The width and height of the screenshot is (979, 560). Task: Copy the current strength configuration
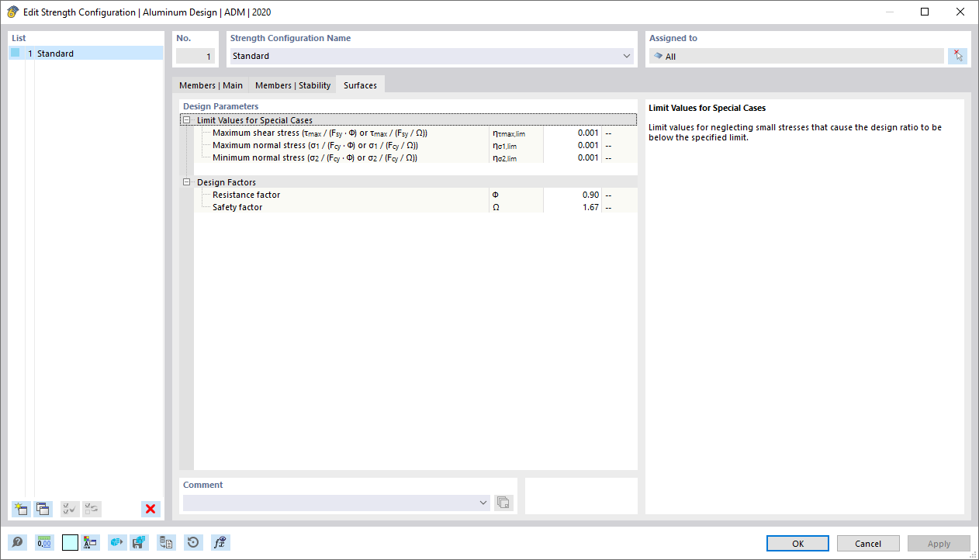(x=43, y=509)
